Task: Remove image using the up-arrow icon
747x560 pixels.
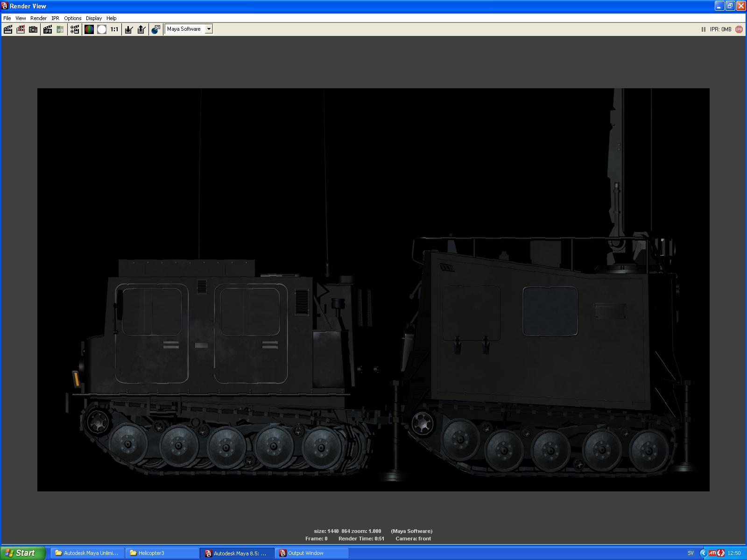Action: tap(141, 29)
